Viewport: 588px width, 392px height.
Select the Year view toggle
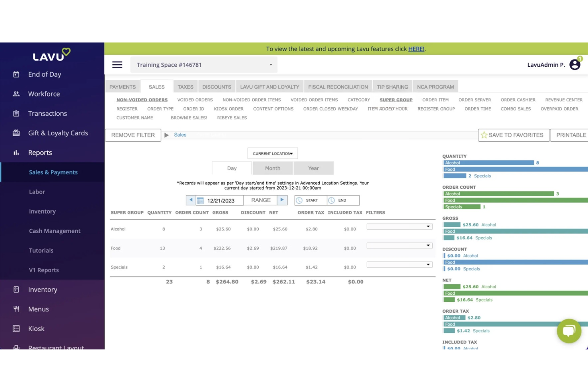coord(313,168)
